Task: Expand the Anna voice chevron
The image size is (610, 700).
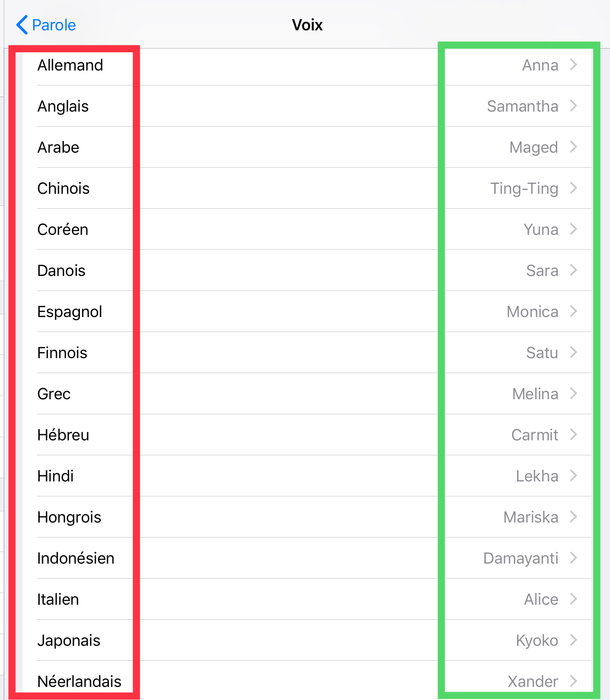Action: (574, 65)
